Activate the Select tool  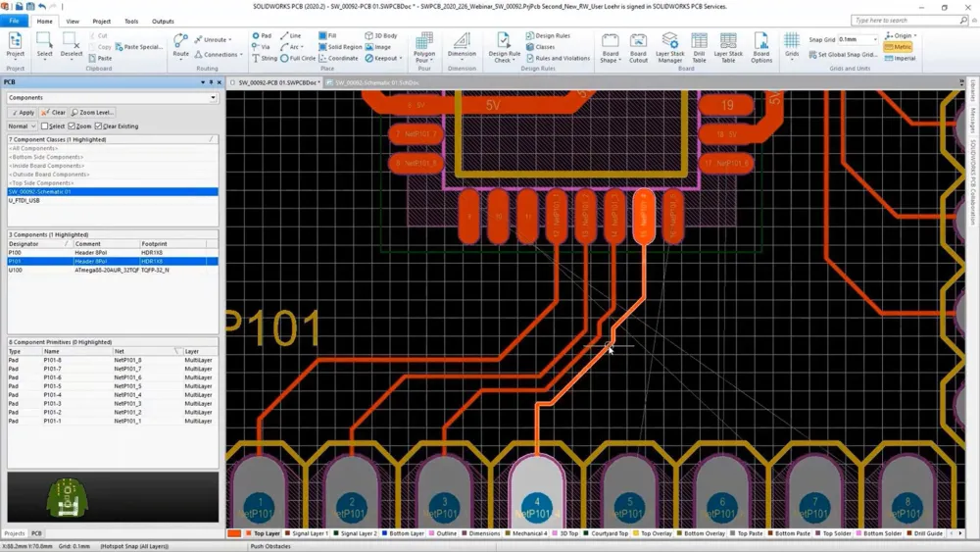(x=44, y=47)
